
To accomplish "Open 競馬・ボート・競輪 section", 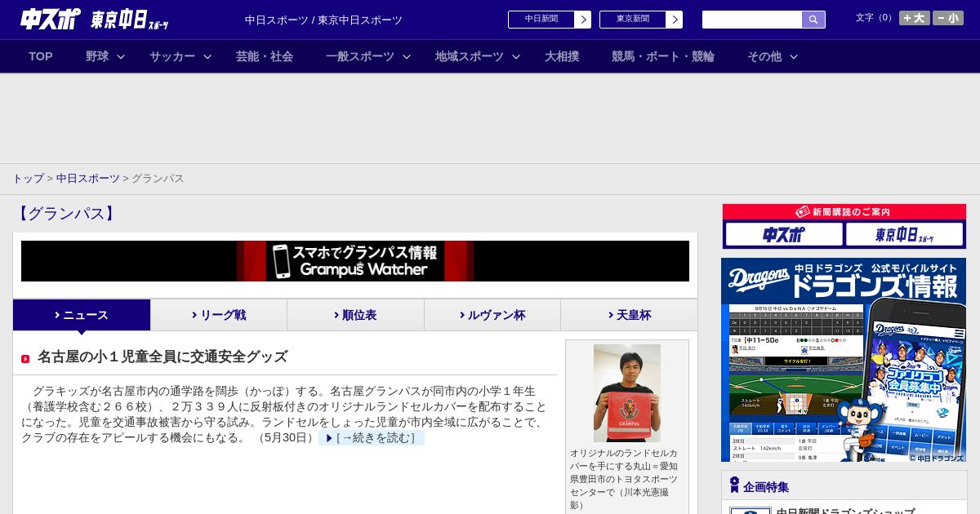I will (663, 56).
